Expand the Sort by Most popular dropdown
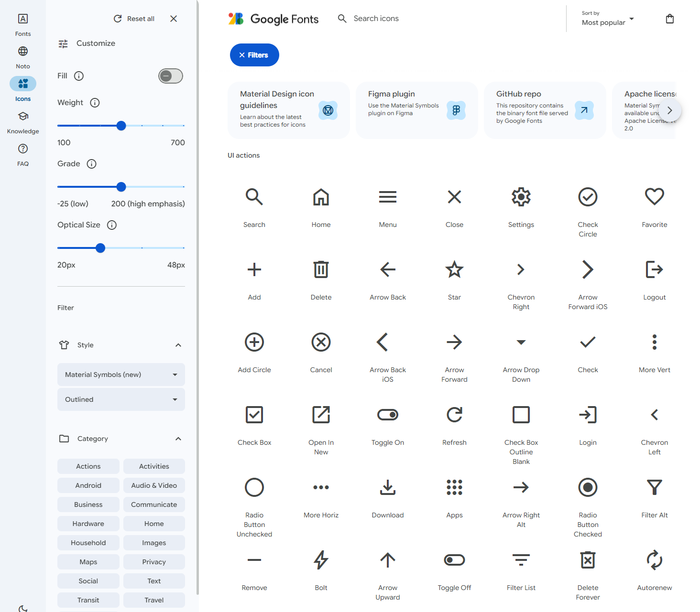The width and height of the screenshot is (700, 612). [607, 19]
